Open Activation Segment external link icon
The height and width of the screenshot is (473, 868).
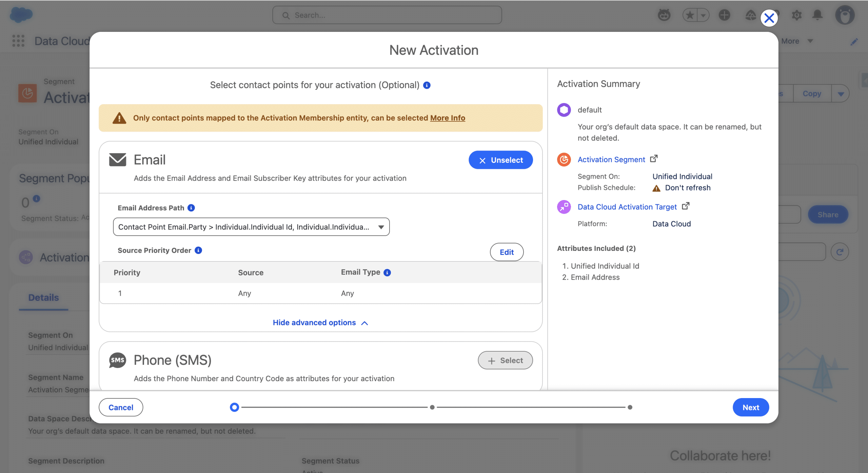pyautogui.click(x=654, y=159)
